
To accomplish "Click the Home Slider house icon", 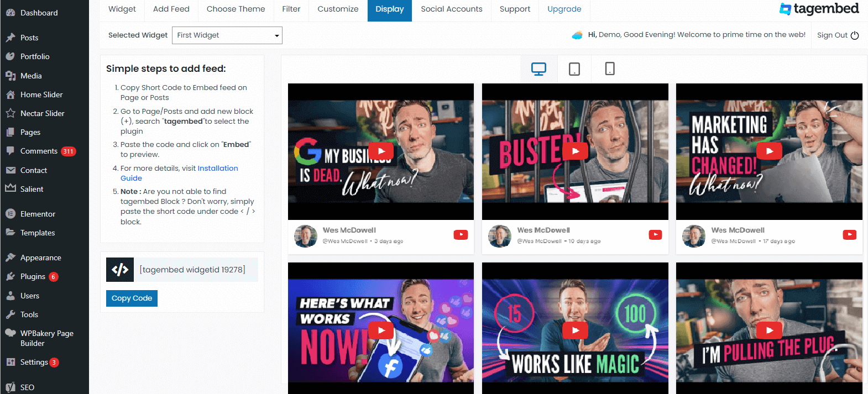I will point(11,94).
